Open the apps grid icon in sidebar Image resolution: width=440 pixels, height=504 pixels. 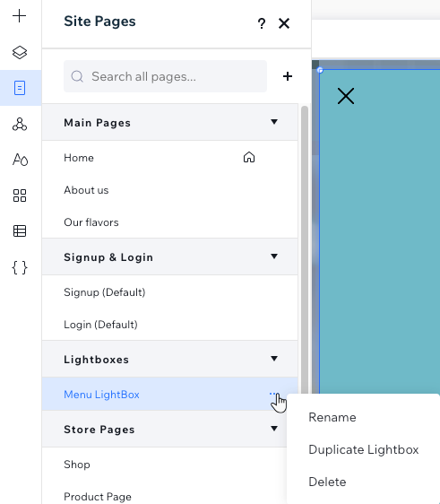tap(20, 196)
